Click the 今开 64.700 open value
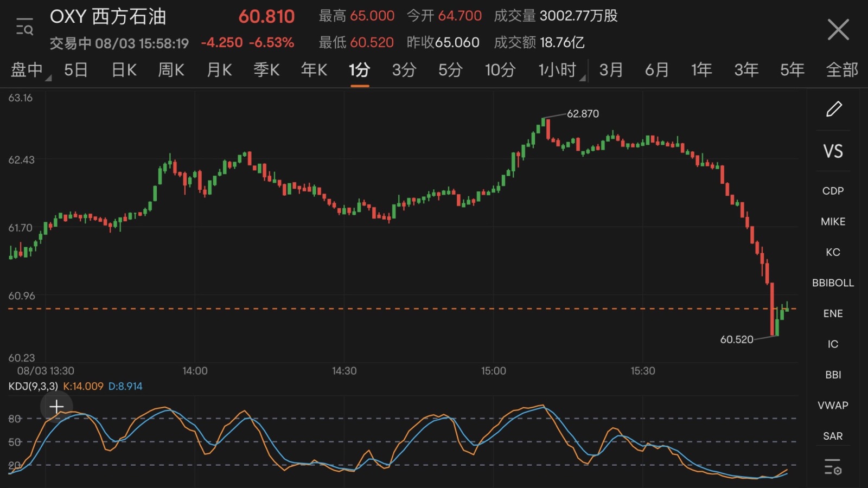The height and width of the screenshot is (488, 868). click(444, 16)
